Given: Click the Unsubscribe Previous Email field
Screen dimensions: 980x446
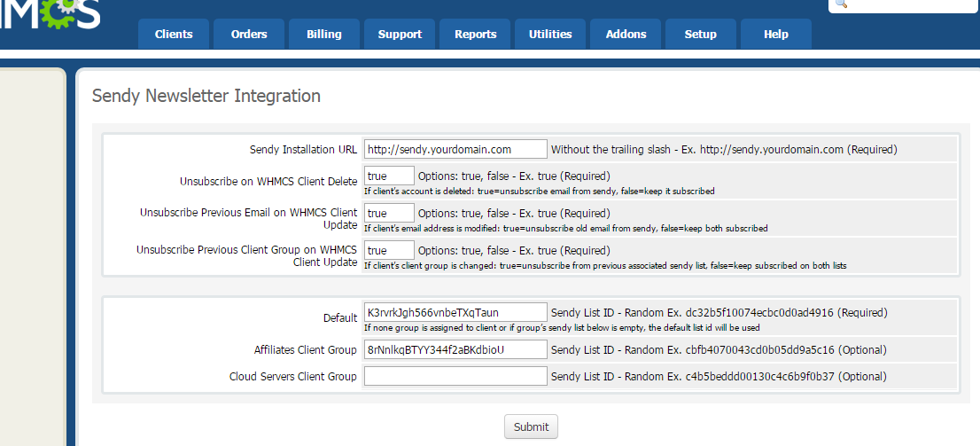Looking at the screenshot, I should point(389,213).
